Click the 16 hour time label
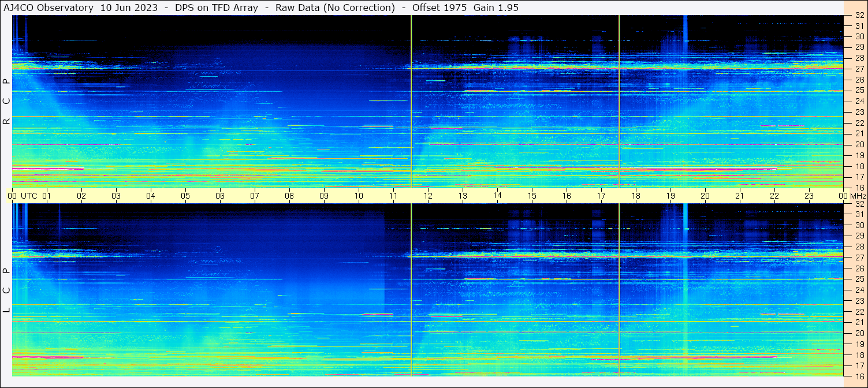This screenshot has width=868, height=388. pyautogui.click(x=567, y=196)
